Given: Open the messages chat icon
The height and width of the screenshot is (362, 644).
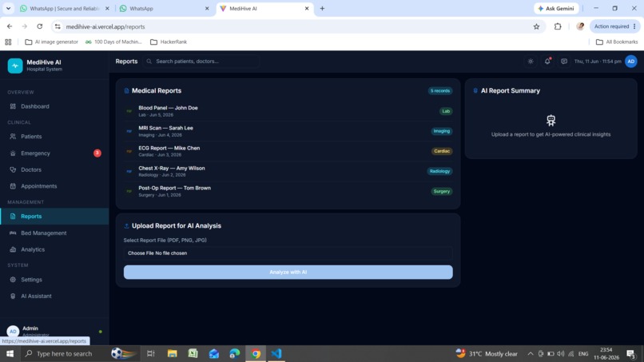Looking at the screenshot, I should coord(564,62).
